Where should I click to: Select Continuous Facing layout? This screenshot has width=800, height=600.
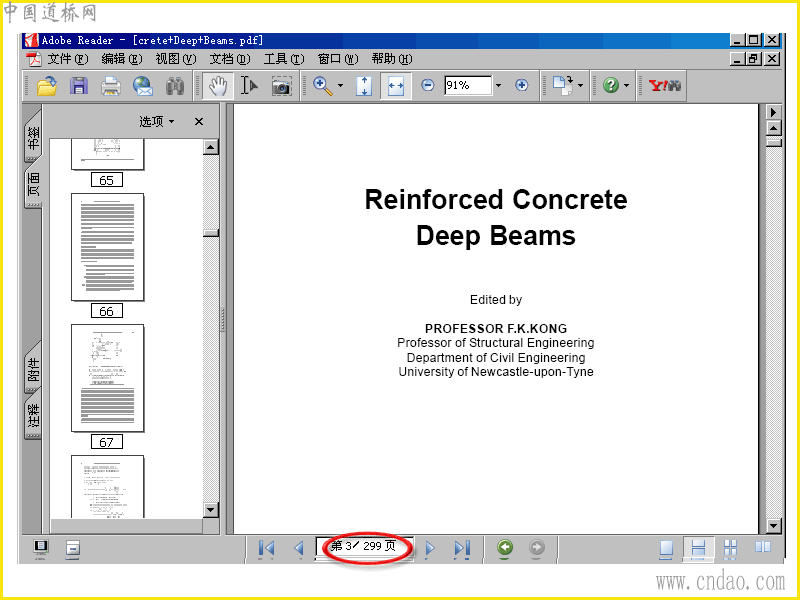click(x=730, y=548)
